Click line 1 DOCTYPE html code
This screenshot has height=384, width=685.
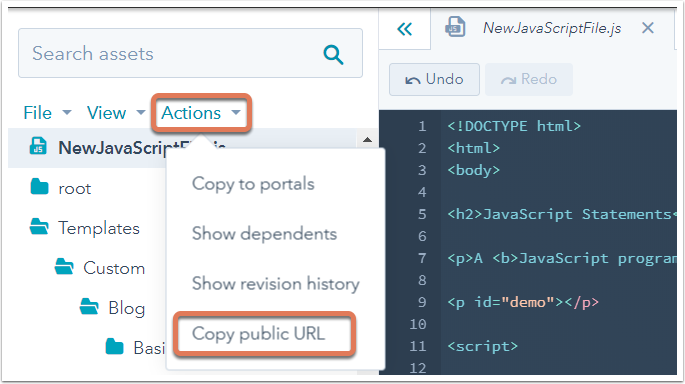pos(514,126)
